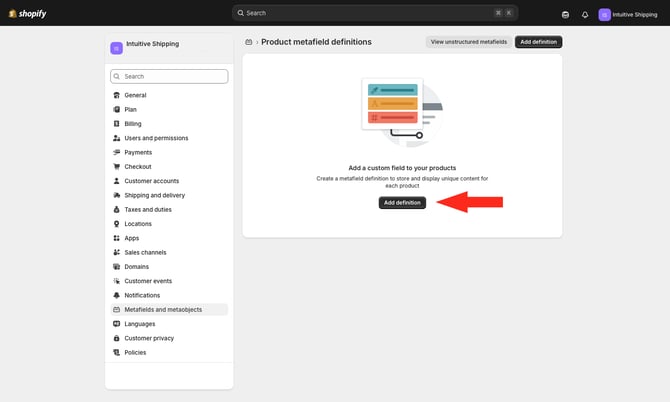The width and height of the screenshot is (670, 402).
Task: Open the store activity icon beside the bell
Action: point(565,15)
